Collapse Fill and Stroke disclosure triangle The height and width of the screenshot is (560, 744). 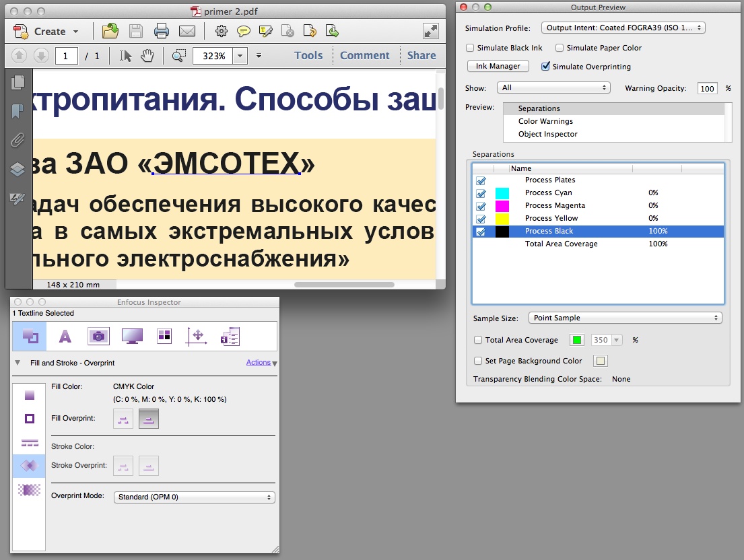18,363
